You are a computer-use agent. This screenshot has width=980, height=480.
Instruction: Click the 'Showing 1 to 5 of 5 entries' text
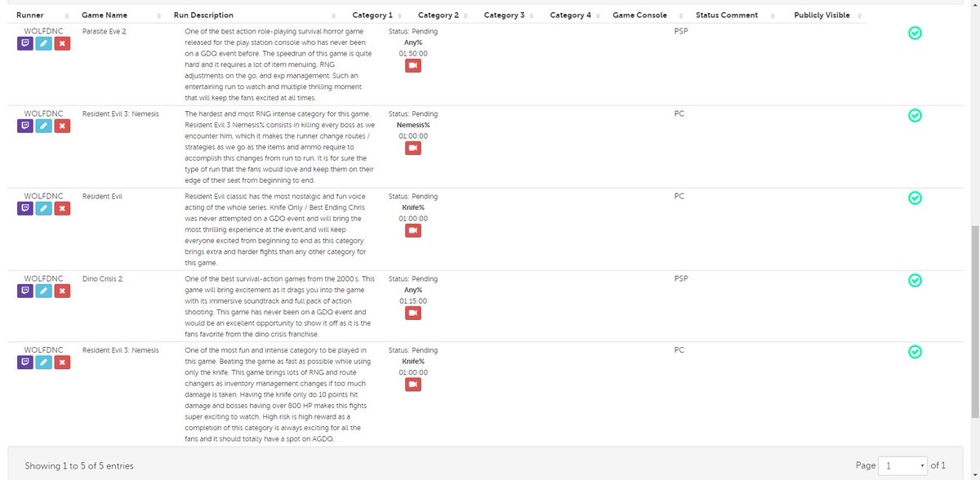[x=79, y=465]
